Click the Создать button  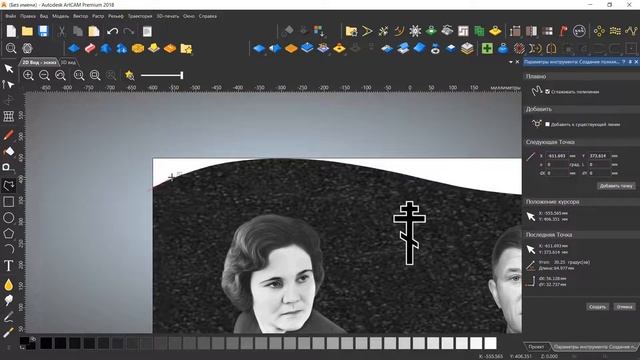coord(597,307)
